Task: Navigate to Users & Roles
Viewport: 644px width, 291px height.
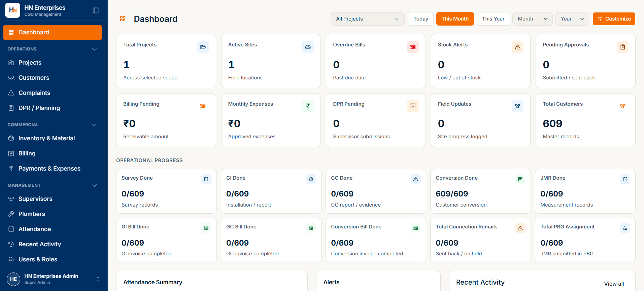Action: click(x=53, y=259)
